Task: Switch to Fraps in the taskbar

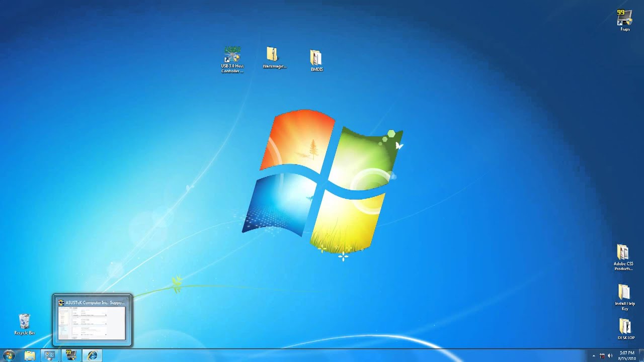Action: [x=71, y=355]
